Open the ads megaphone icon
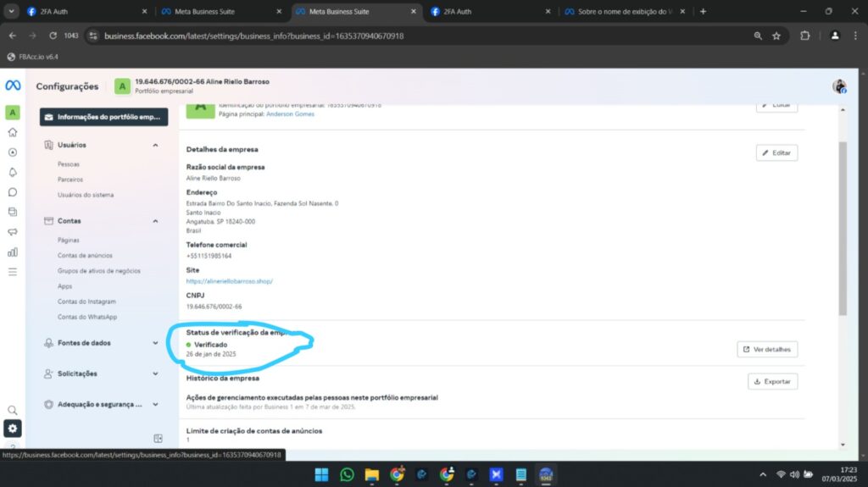 [12, 232]
